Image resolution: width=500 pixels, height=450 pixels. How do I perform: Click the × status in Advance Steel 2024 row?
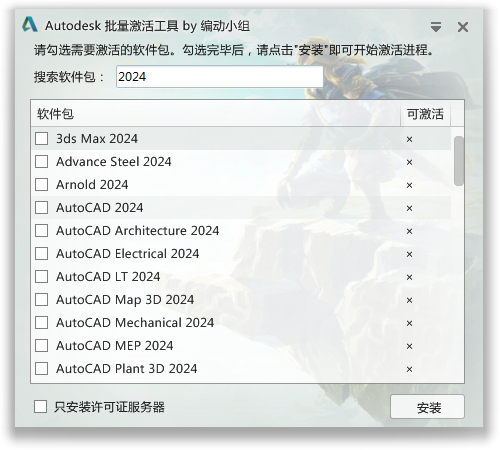coord(409,162)
